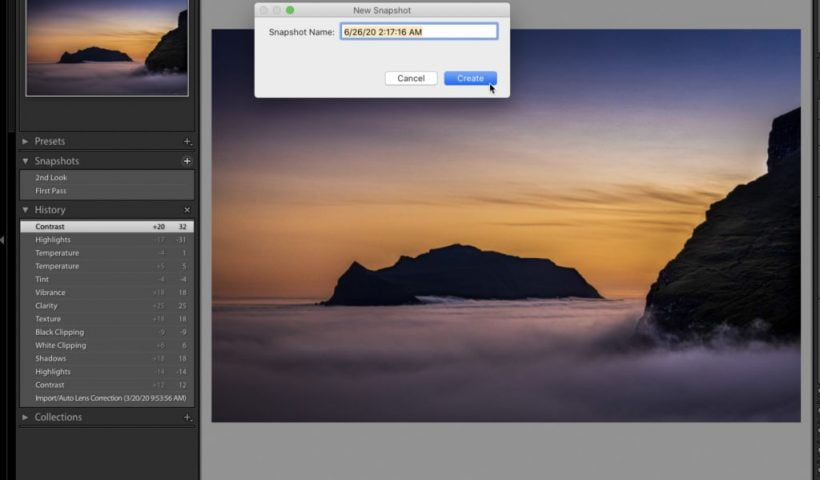Select the Black Clipping history step

point(60,332)
